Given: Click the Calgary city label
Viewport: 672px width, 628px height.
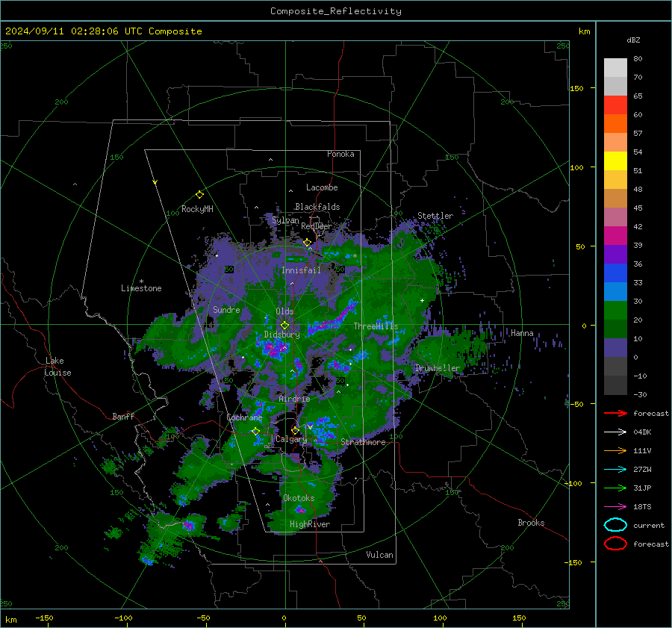Looking at the screenshot, I should point(291,439).
